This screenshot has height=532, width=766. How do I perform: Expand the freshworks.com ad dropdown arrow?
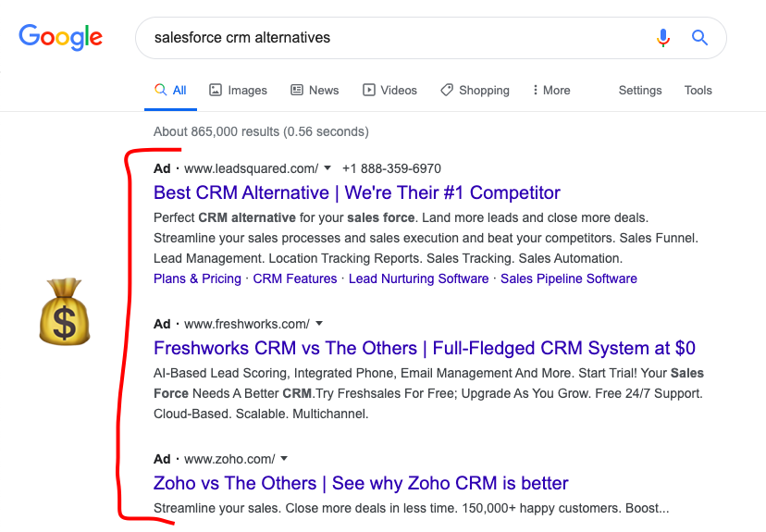point(319,324)
